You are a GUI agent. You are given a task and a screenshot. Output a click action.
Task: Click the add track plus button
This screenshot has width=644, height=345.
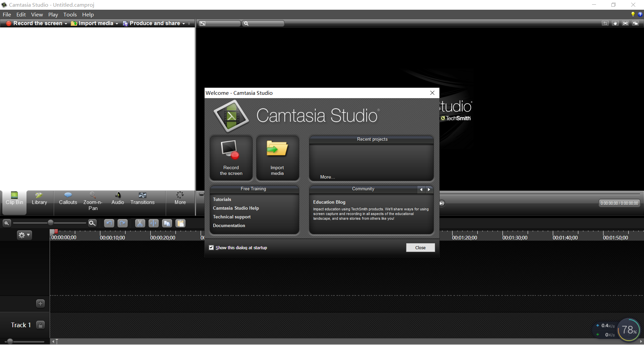[40, 303]
